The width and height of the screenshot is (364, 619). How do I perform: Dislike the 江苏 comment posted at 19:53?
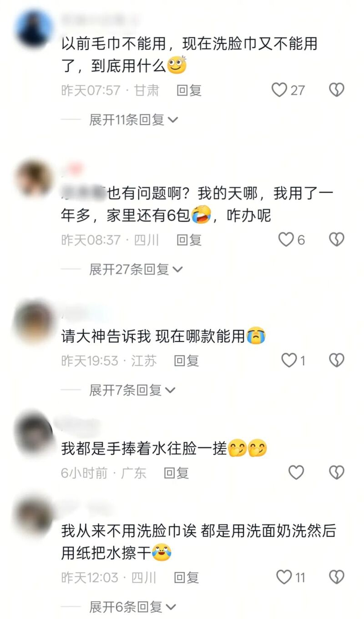click(x=337, y=360)
